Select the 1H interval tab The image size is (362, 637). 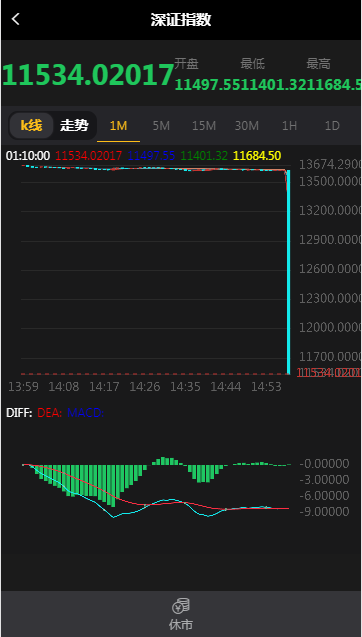(289, 126)
